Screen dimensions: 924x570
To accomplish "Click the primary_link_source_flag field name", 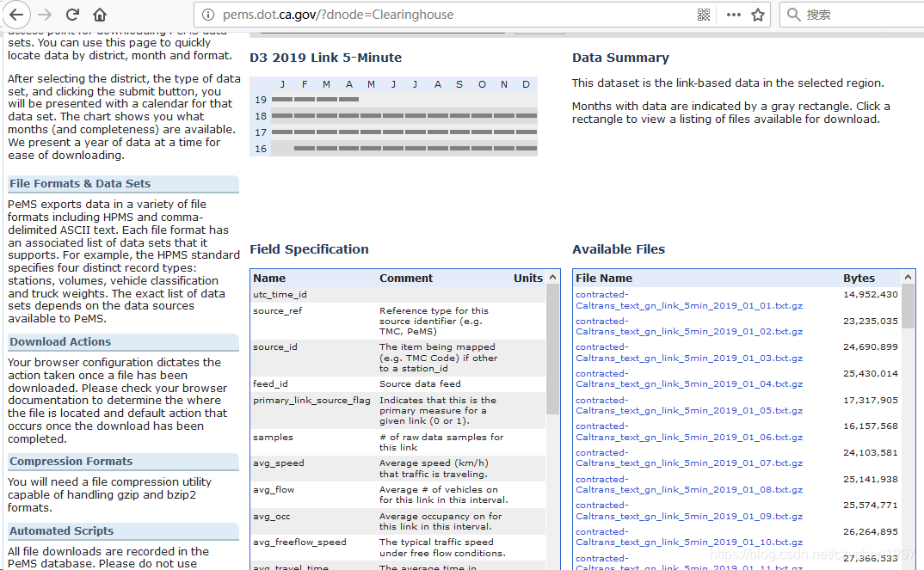I will click(x=311, y=400).
